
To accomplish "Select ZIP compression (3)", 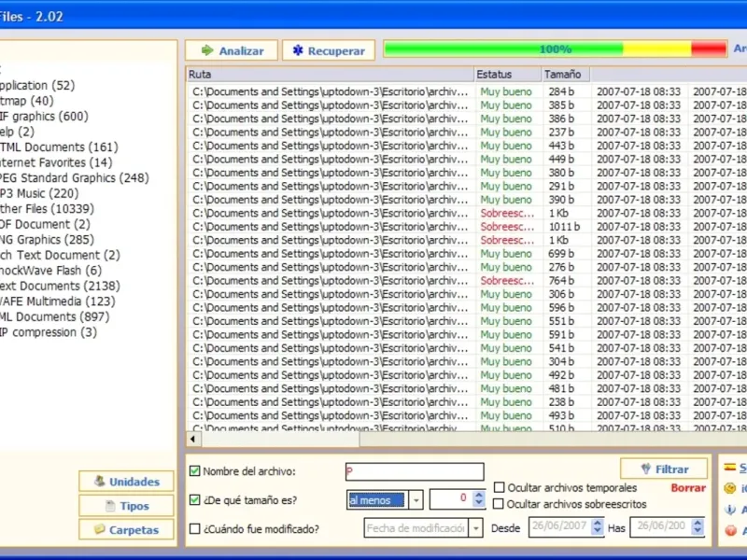I will 48,332.
